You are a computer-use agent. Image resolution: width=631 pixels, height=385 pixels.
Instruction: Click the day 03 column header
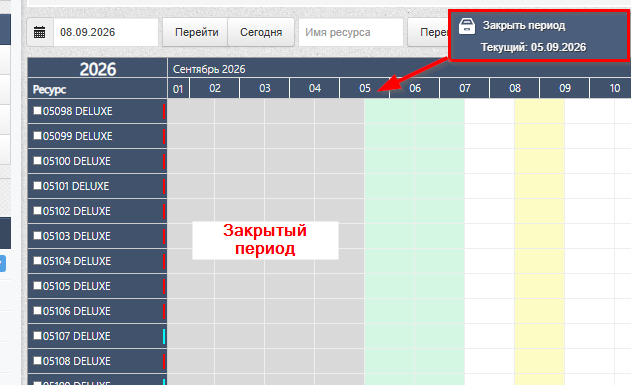(264, 89)
